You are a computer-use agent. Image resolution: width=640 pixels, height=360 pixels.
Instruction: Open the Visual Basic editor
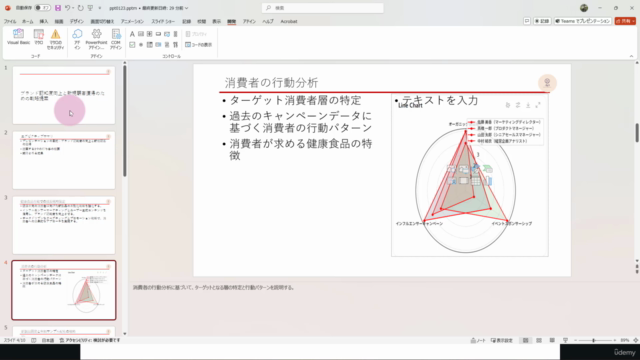pos(18,37)
